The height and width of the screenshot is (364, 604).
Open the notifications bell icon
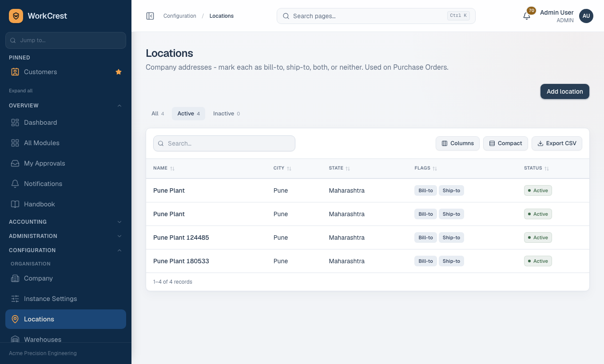[x=527, y=16]
